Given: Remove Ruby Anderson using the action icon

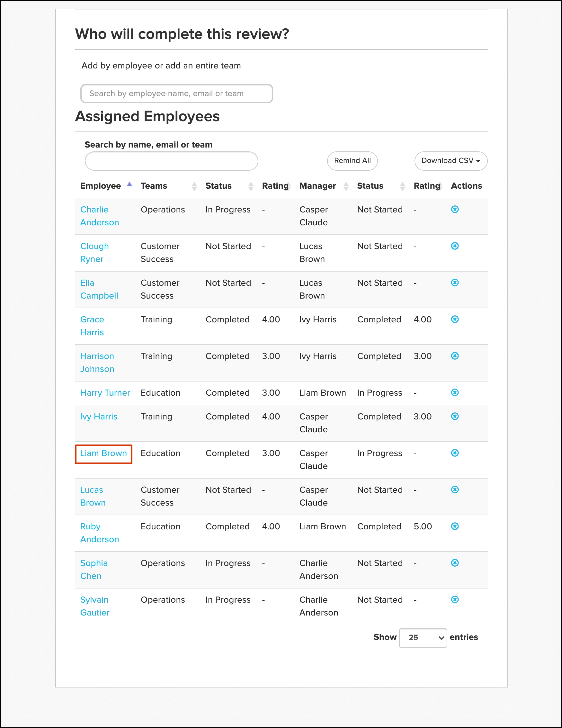Looking at the screenshot, I should click(x=455, y=526).
